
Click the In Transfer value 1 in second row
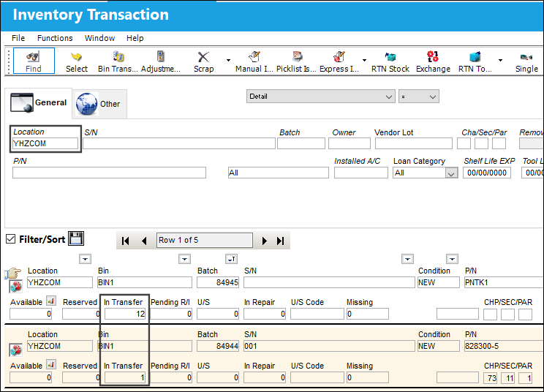point(125,377)
